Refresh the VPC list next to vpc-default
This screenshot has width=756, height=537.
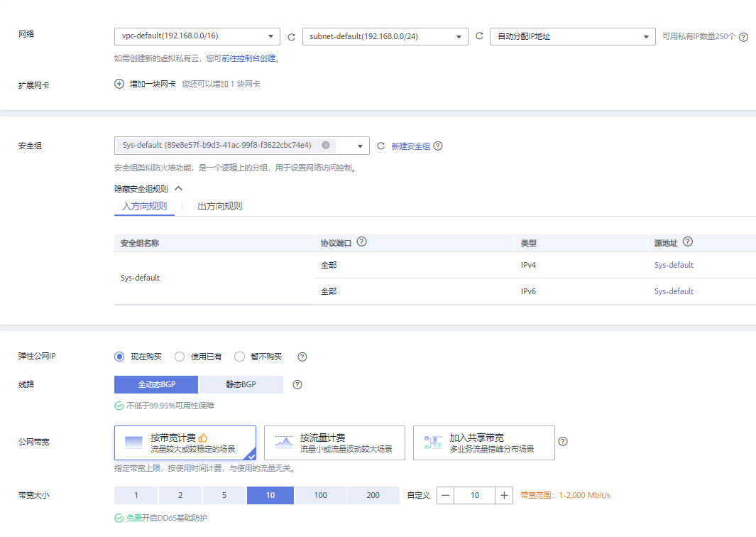(x=291, y=37)
